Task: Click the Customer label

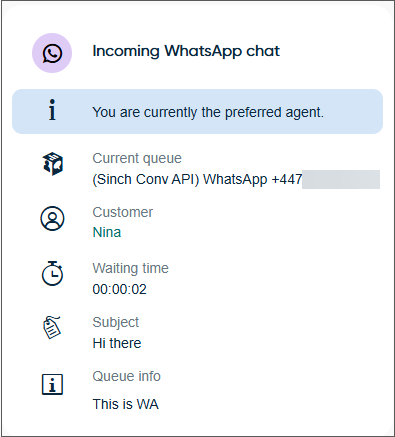Action: (123, 212)
